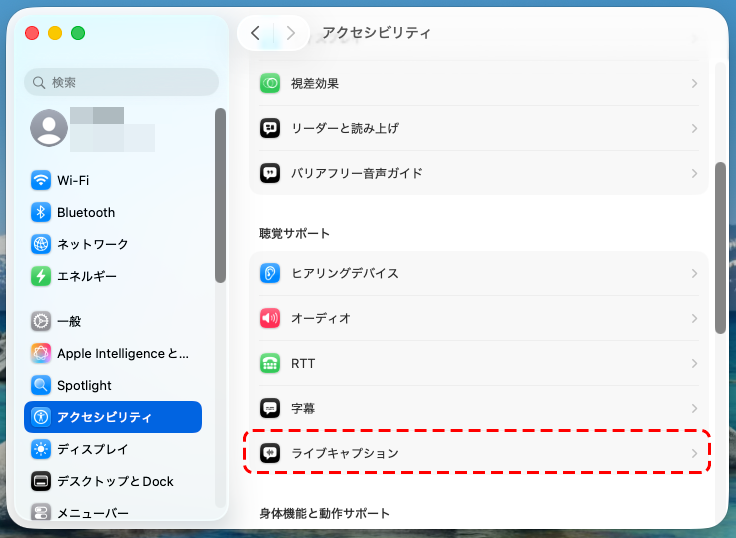The width and height of the screenshot is (736, 538).
Task: Select ネットワーク in the sidebar
Action: [113, 244]
